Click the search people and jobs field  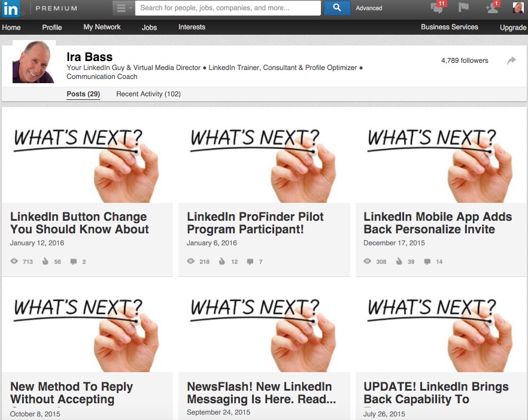228,8
